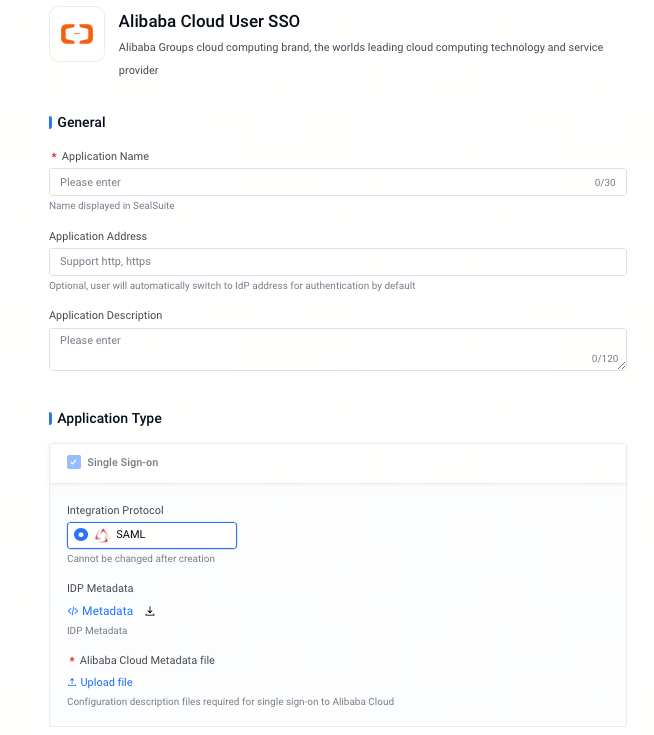654x735 pixels.
Task: Select the SAML radio button
Action: point(81,535)
